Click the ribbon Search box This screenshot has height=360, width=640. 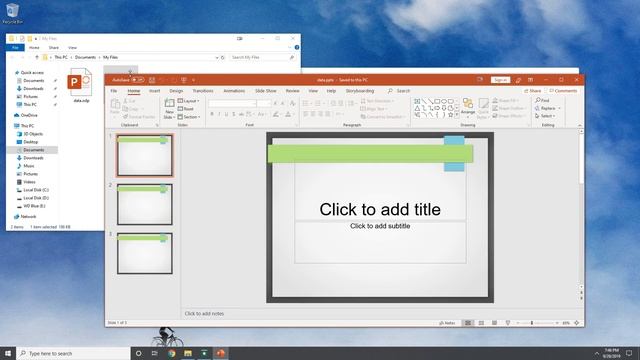pyautogui.click(x=399, y=91)
